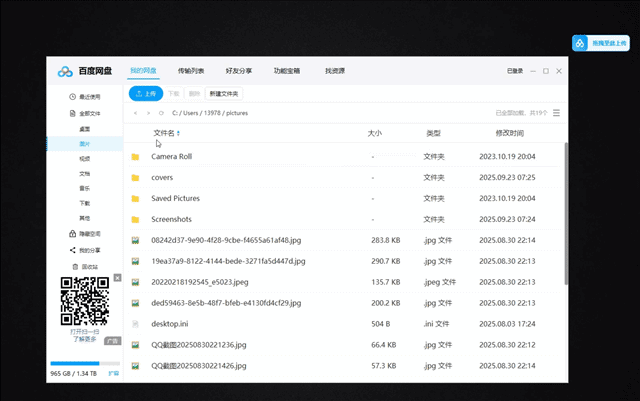Click image icon of 20220218192545_e5023.jpeg
Image resolution: width=640 pixels, height=401 pixels.
click(135, 282)
